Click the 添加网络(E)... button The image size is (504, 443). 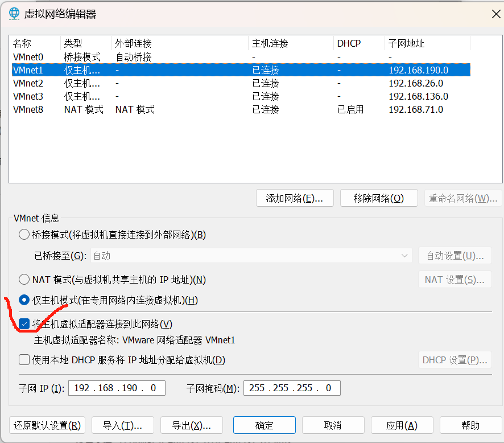(x=295, y=198)
